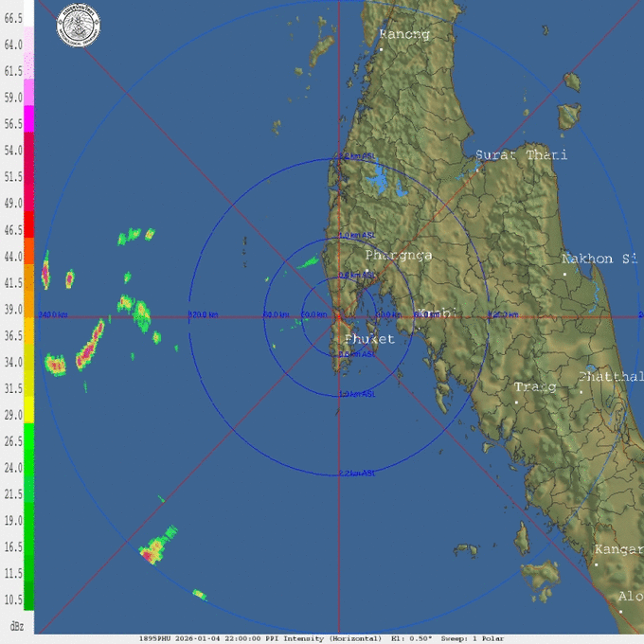Screen dimensions: 644x644
Task: Click the 34.0 legend value
Action: (13, 362)
